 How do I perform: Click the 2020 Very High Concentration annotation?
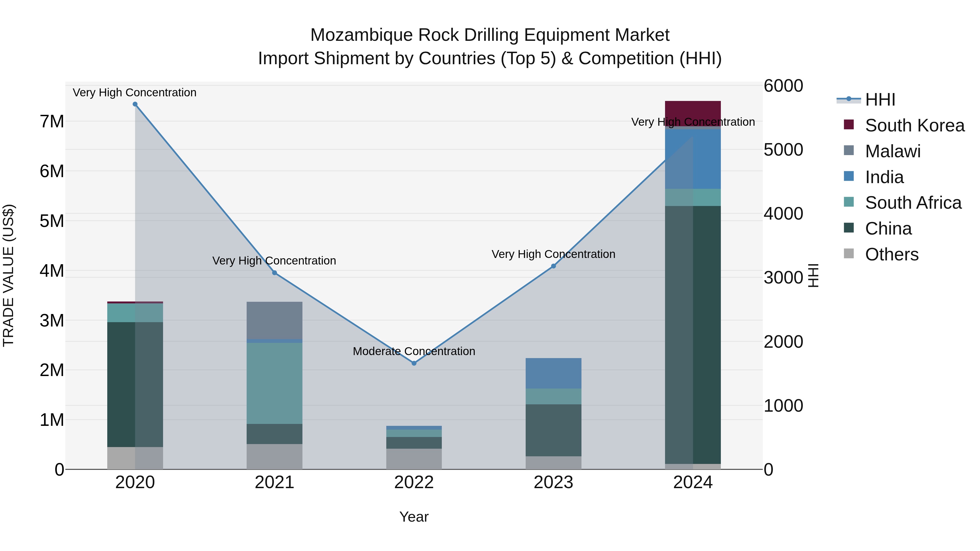135,93
